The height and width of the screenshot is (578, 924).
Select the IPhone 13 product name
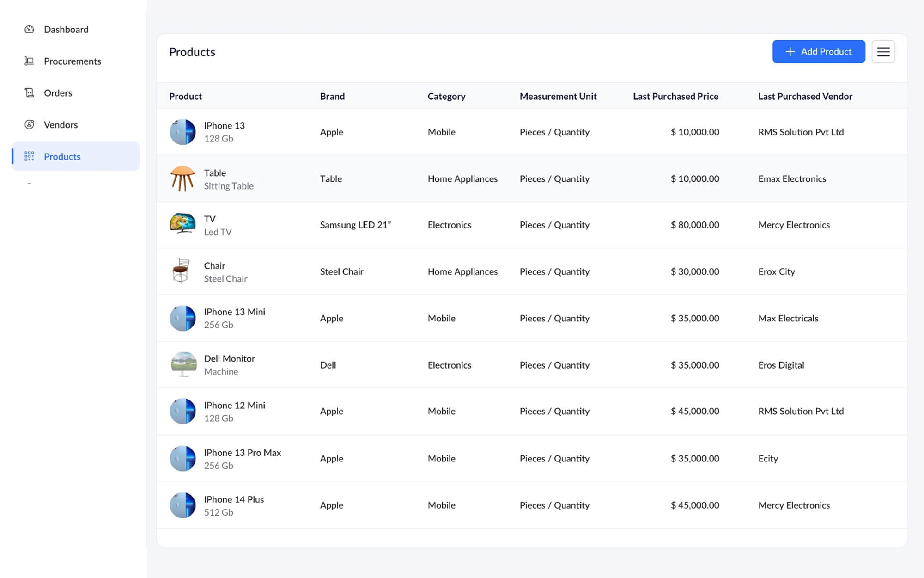pyautogui.click(x=224, y=125)
